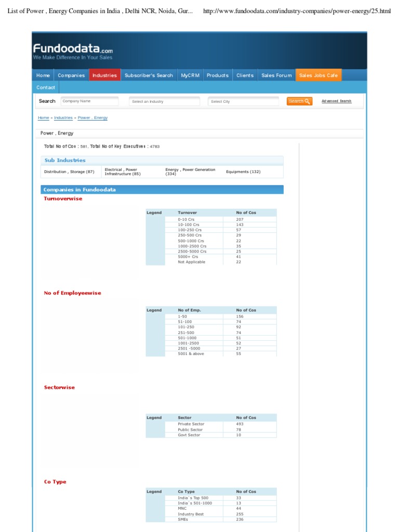Viewport: 399px width, 532px height.
Task: Select the 2500-5000 Crs turnover row
Action: coord(220,251)
